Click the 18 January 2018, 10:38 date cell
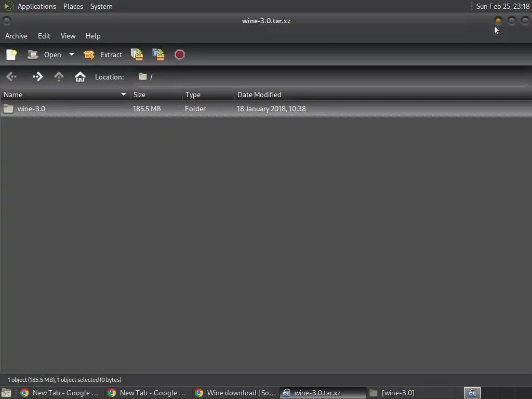532x399 pixels. [x=271, y=109]
